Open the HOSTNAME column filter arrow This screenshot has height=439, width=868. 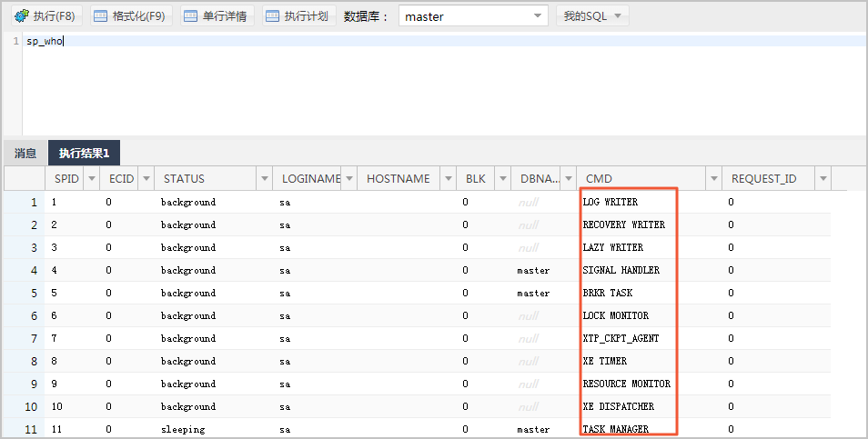pos(449,178)
